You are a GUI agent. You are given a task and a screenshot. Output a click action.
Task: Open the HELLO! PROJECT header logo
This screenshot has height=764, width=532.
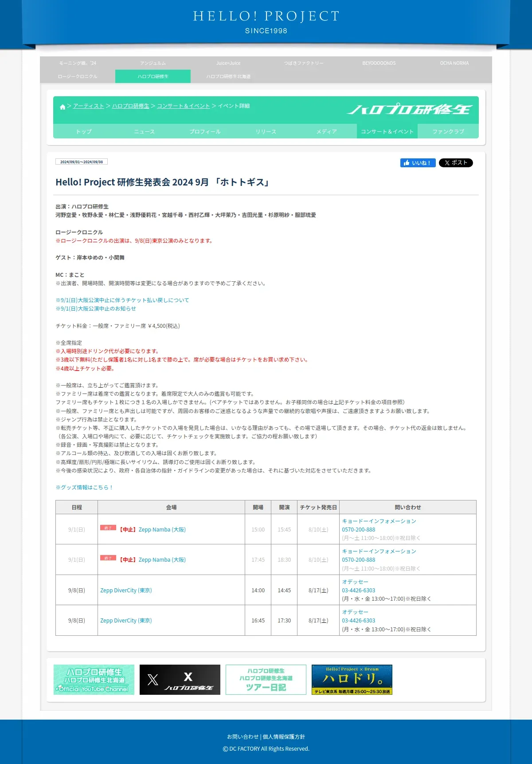[266, 22]
